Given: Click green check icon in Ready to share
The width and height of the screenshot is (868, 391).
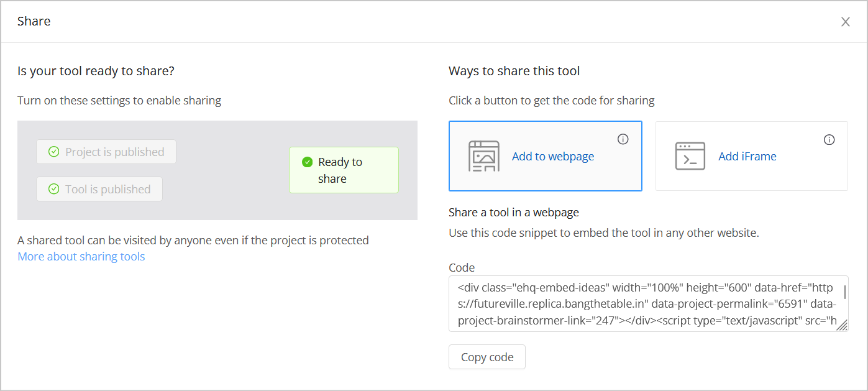Looking at the screenshot, I should point(307,162).
